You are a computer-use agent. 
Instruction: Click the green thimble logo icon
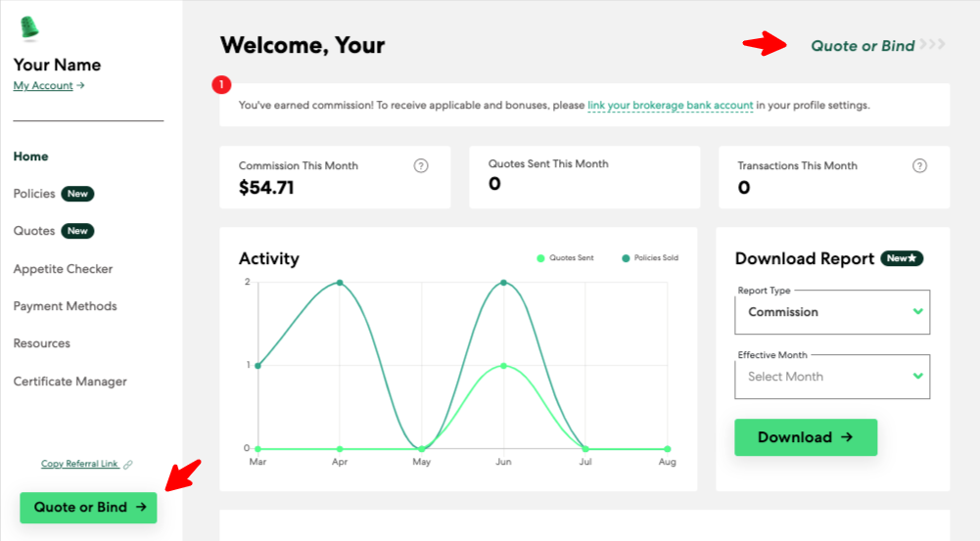[28, 28]
